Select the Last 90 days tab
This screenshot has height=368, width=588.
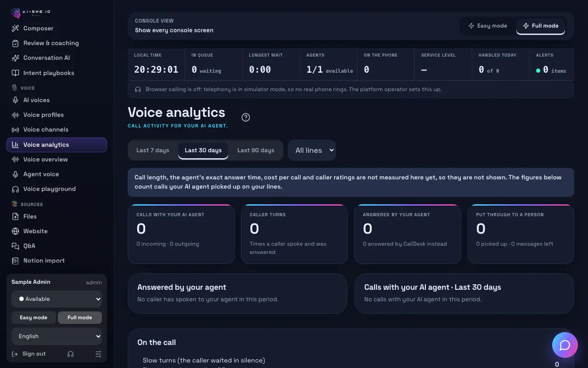click(256, 150)
